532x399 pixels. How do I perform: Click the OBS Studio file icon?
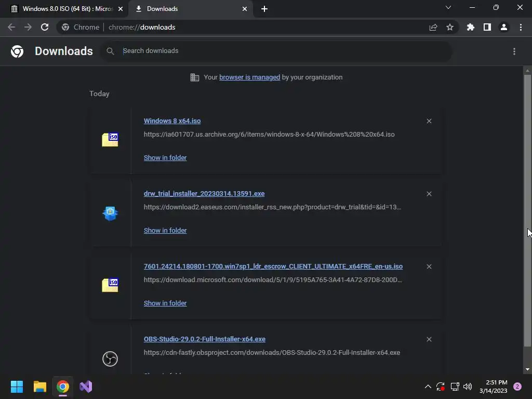click(110, 358)
